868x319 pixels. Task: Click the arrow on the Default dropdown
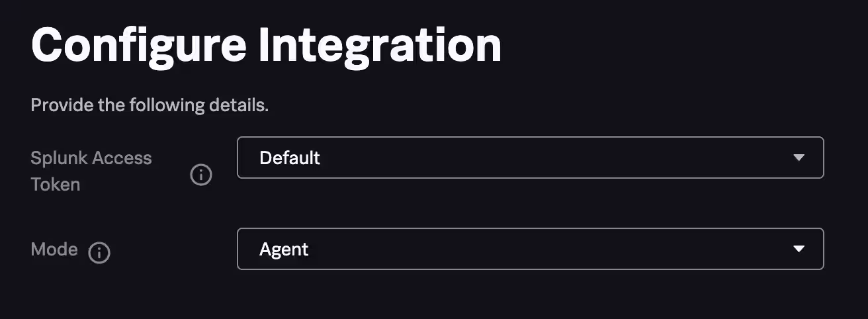799,158
